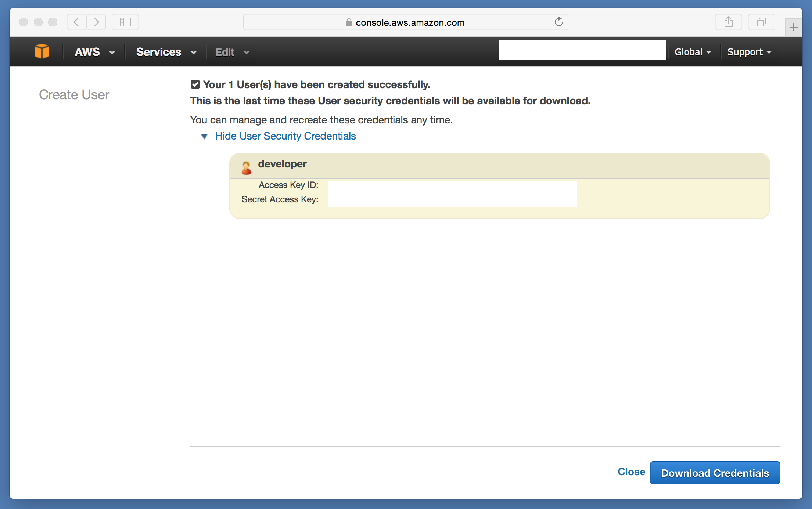The height and width of the screenshot is (509, 812).
Task: Click the success checkmark checkbox
Action: (195, 84)
